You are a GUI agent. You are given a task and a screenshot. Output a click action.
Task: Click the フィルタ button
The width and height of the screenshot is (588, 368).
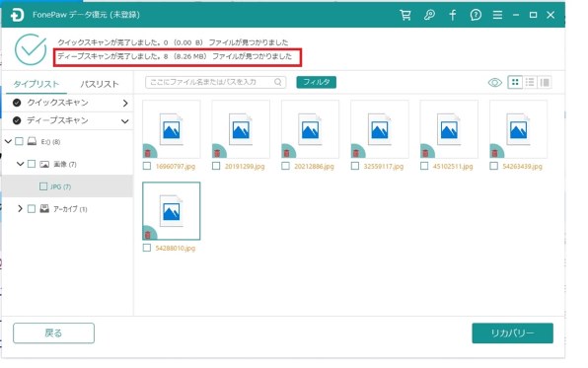[316, 82]
